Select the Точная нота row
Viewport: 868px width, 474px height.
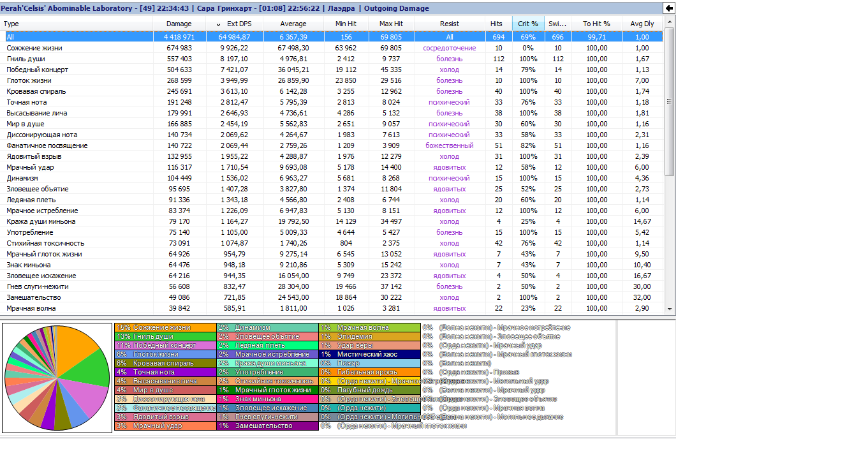point(332,102)
